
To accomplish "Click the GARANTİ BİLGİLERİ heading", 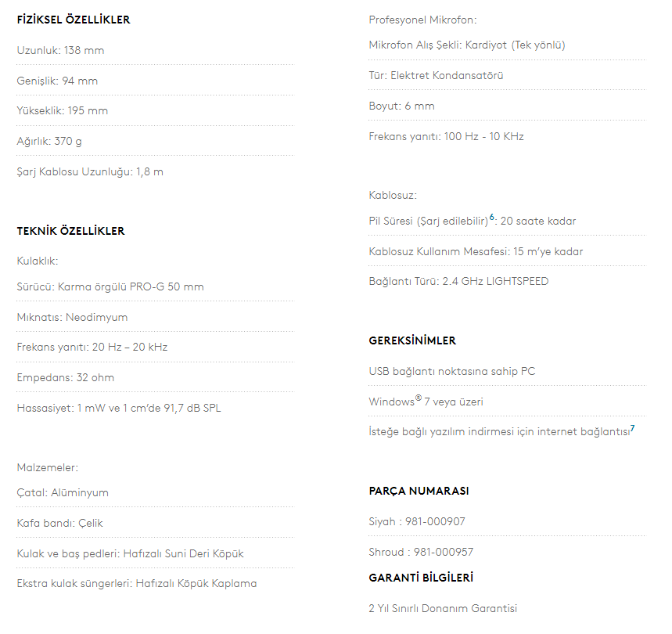I will [x=421, y=578].
